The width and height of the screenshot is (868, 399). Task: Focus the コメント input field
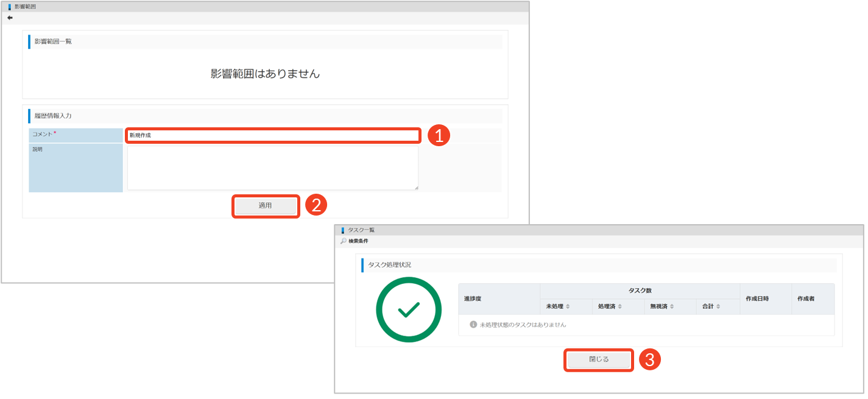pyautogui.click(x=272, y=135)
